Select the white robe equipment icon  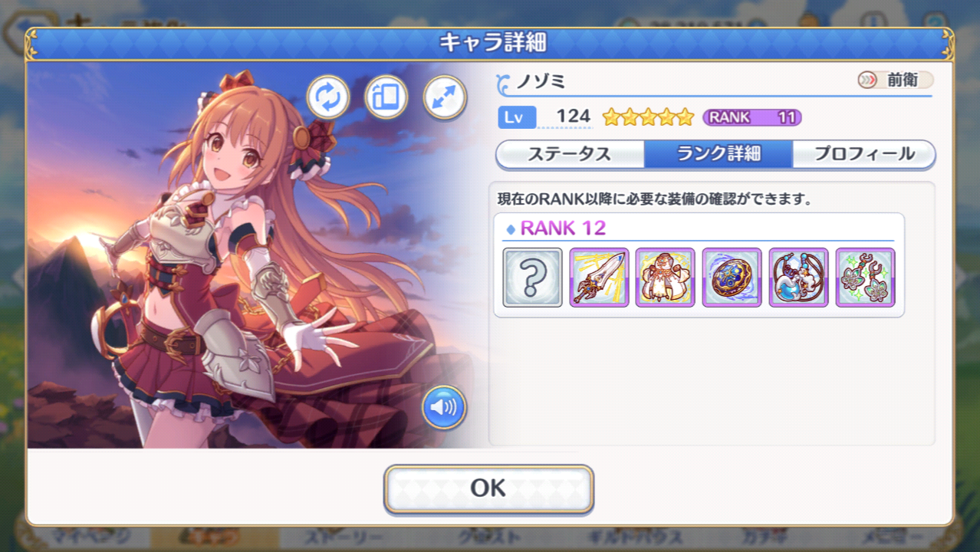pos(666,278)
